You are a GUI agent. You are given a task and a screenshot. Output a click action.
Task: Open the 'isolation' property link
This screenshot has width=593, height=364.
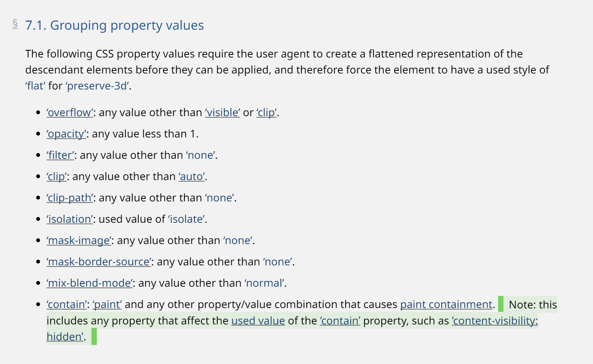coord(70,219)
